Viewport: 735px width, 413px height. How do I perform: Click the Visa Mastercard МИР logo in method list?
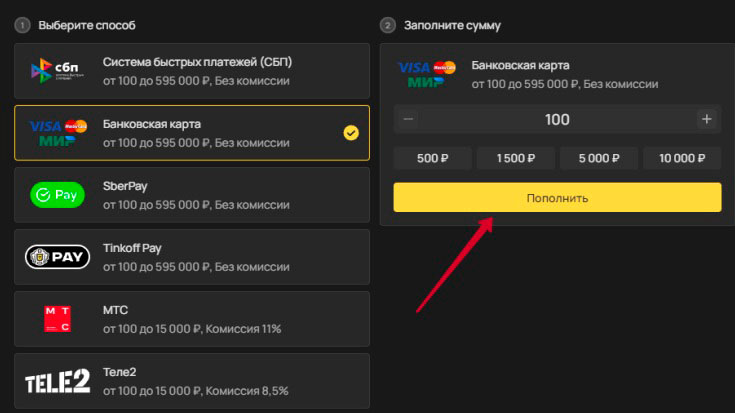click(x=58, y=133)
